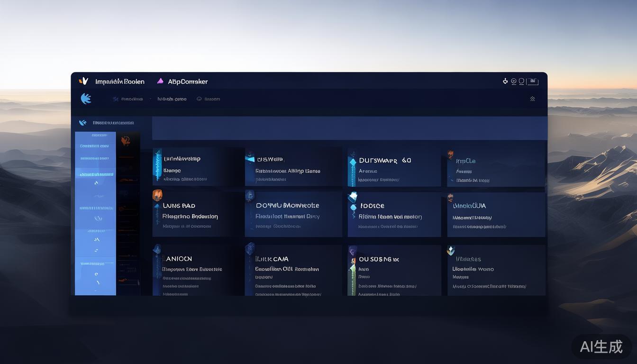Click the small grid icon at far right of toolbar

(532, 99)
